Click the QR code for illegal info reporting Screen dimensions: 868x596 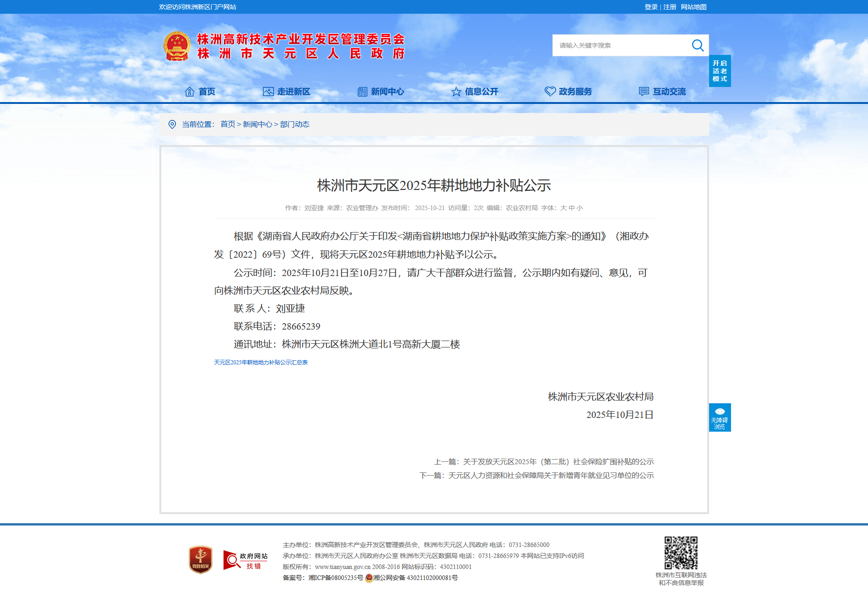[x=681, y=553]
